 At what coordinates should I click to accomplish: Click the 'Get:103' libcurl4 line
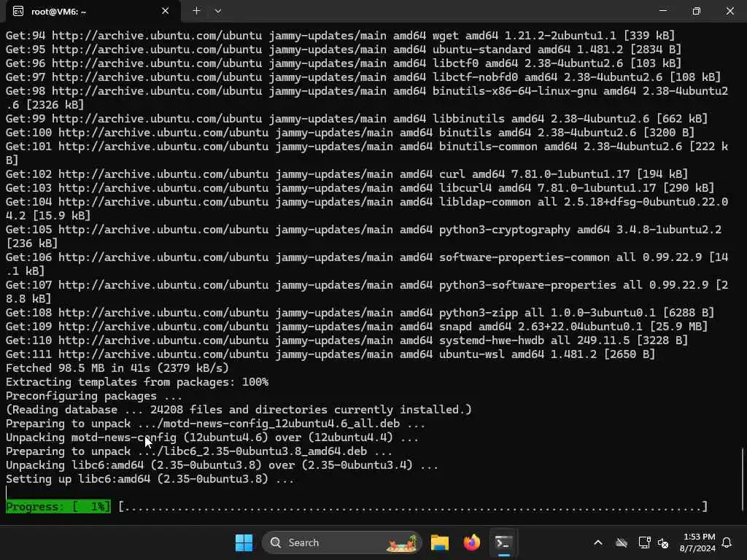click(x=360, y=188)
